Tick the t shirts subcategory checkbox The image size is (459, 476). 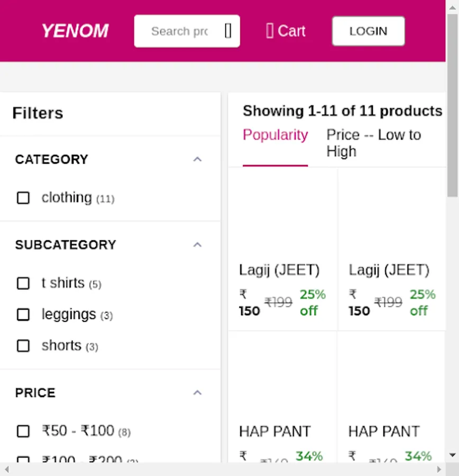tap(23, 283)
